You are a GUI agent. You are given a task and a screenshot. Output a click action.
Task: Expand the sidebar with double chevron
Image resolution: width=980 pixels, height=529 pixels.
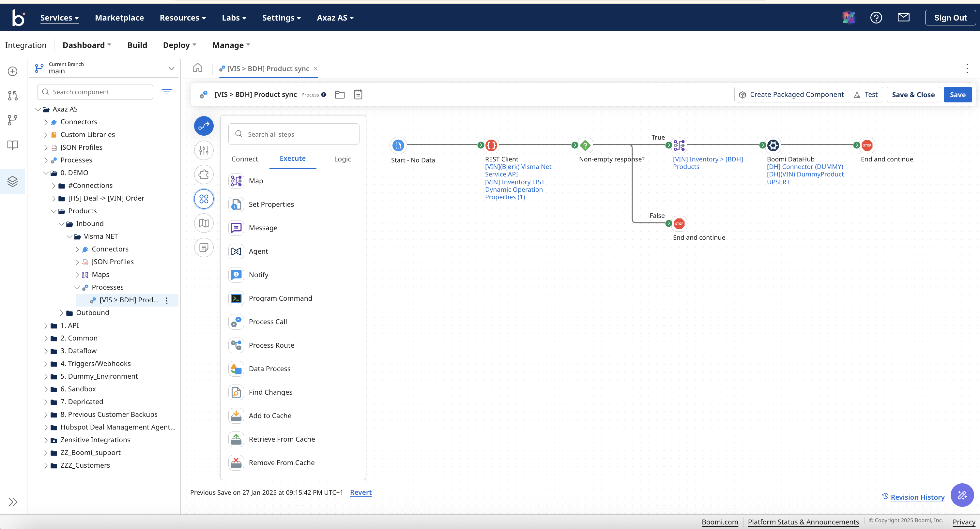pyautogui.click(x=12, y=502)
